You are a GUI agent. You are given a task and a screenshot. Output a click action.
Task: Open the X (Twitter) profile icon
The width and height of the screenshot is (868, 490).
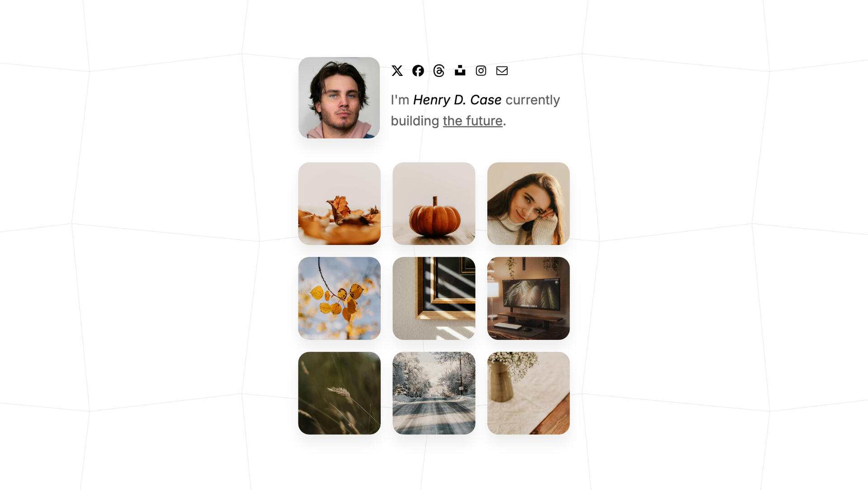(397, 71)
